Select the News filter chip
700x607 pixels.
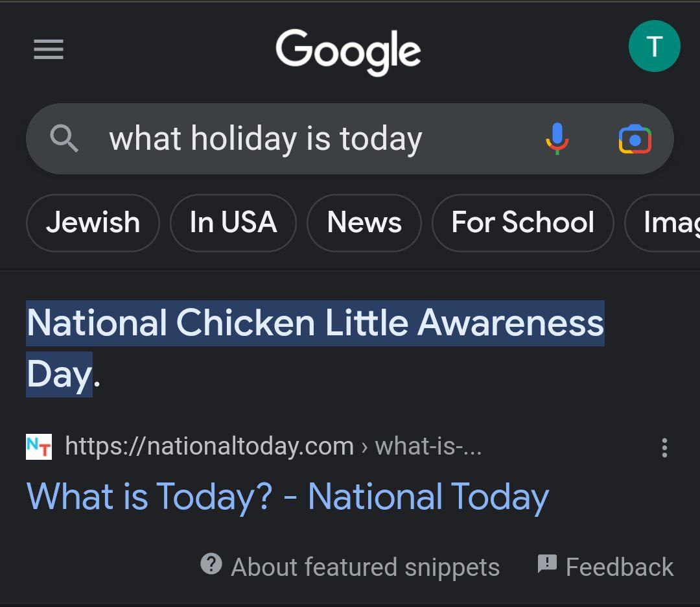pyautogui.click(x=364, y=222)
